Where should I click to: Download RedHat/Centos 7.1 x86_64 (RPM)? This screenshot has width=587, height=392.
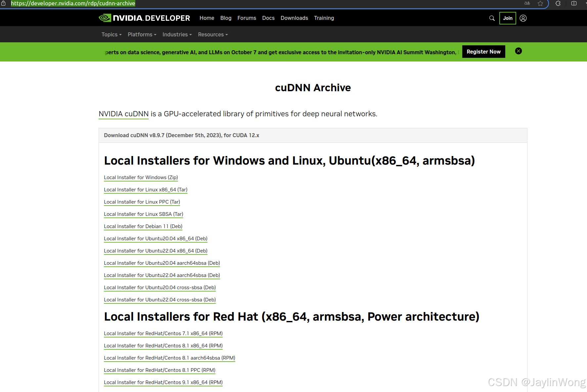tap(163, 333)
